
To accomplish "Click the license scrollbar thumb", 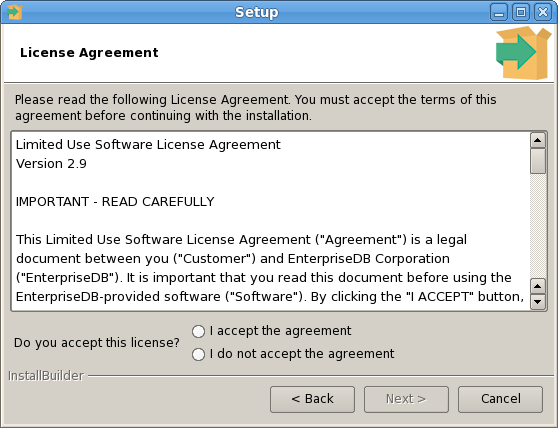I will click(x=538, y=161).
